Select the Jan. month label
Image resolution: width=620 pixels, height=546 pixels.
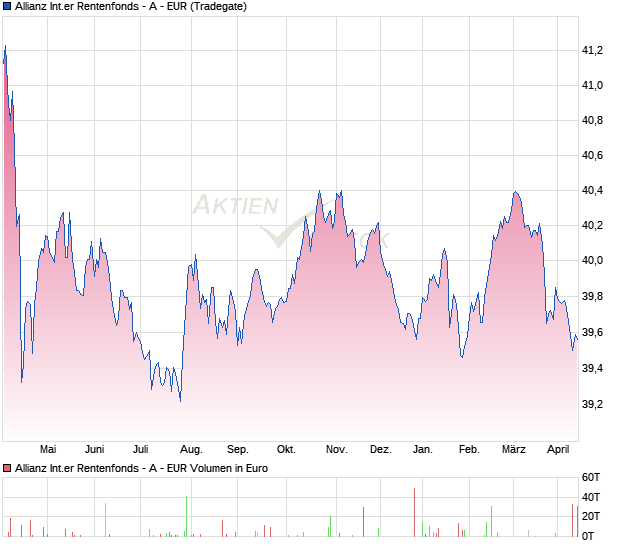click(x=423, y=450)
